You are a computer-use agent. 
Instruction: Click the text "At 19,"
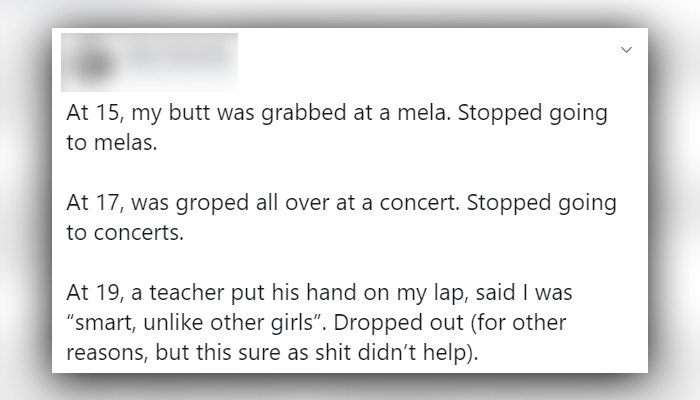(x=95, y=293)
